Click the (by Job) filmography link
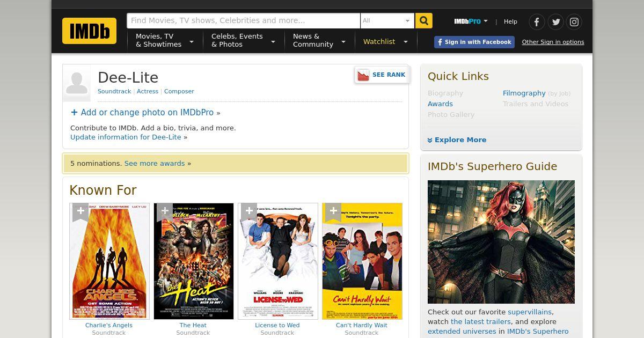This screenshot has height=338, width=644. pyautogui.click(x=559, y=93)
